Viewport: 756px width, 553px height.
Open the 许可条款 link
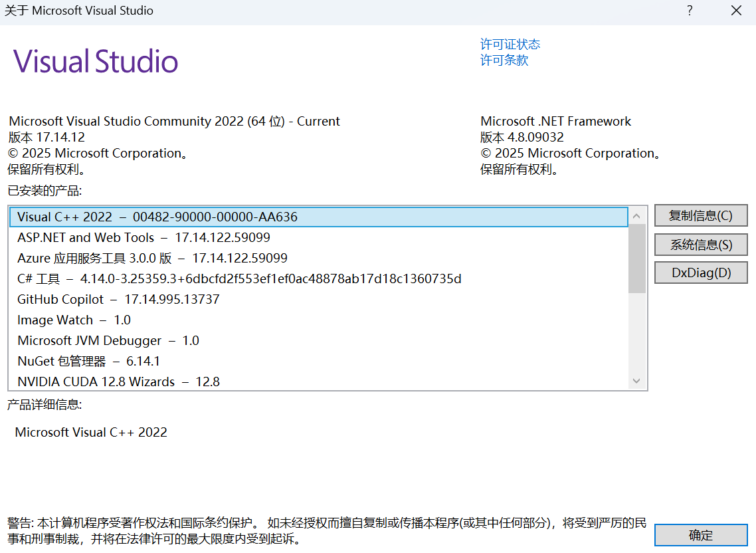(504, 60)
